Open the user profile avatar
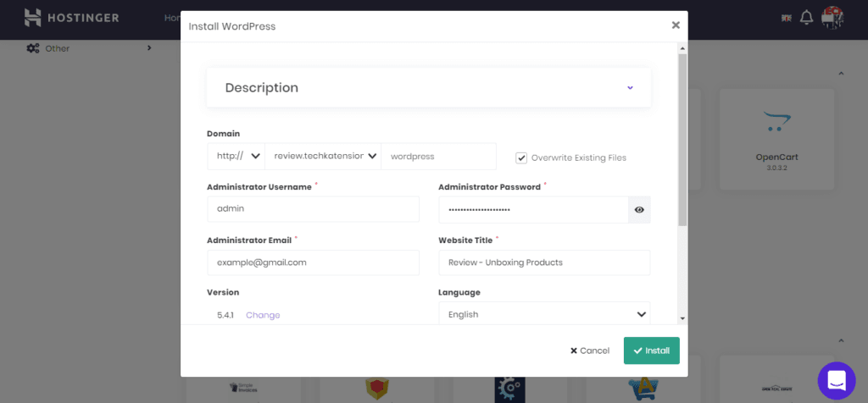Screen dimensions: 868x403 832,17
